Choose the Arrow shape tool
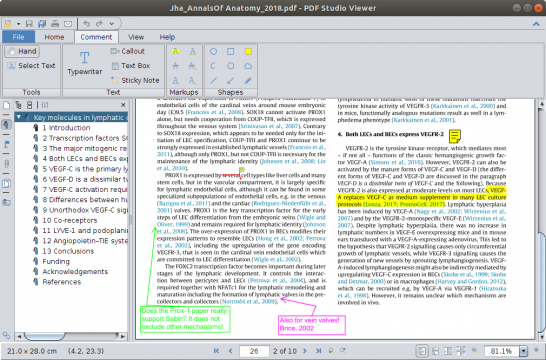Viewport: 546px width, 360px height. tap(231, 80)
